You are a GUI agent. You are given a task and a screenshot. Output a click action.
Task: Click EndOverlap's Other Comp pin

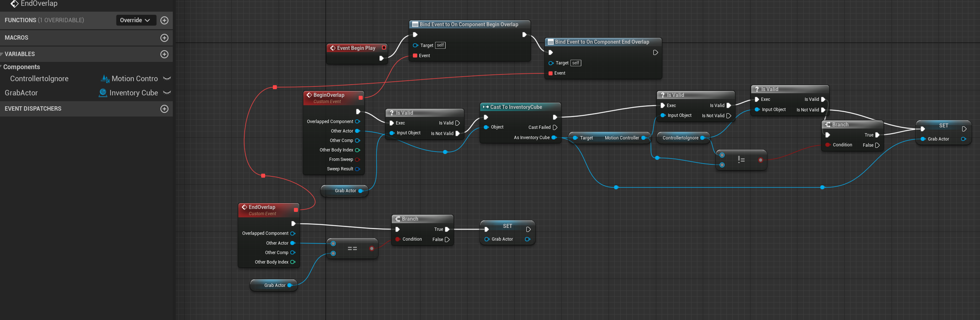[293, 253]
